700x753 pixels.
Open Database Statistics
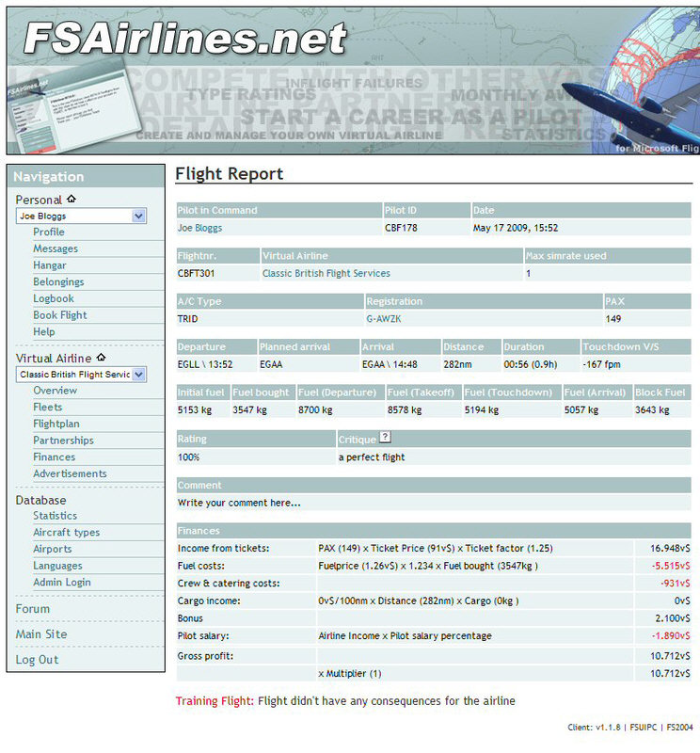pos(56,516)
